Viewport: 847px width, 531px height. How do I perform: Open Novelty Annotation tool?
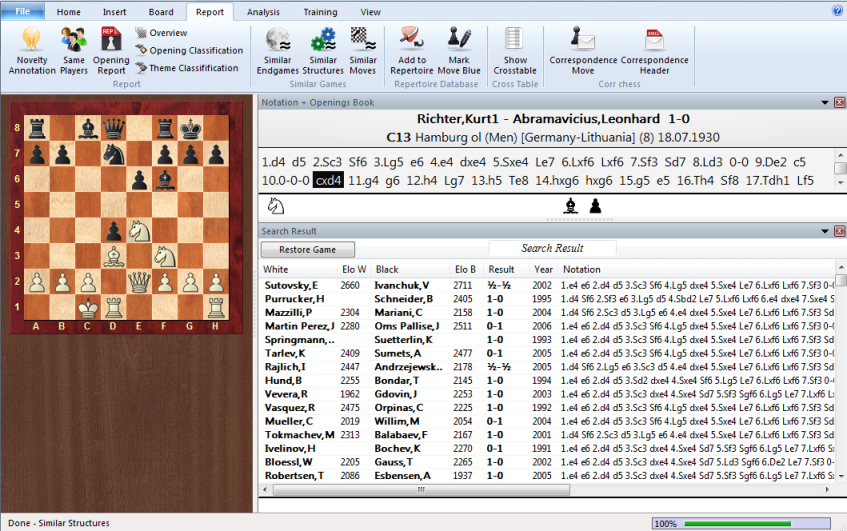[x=32, y=50]
